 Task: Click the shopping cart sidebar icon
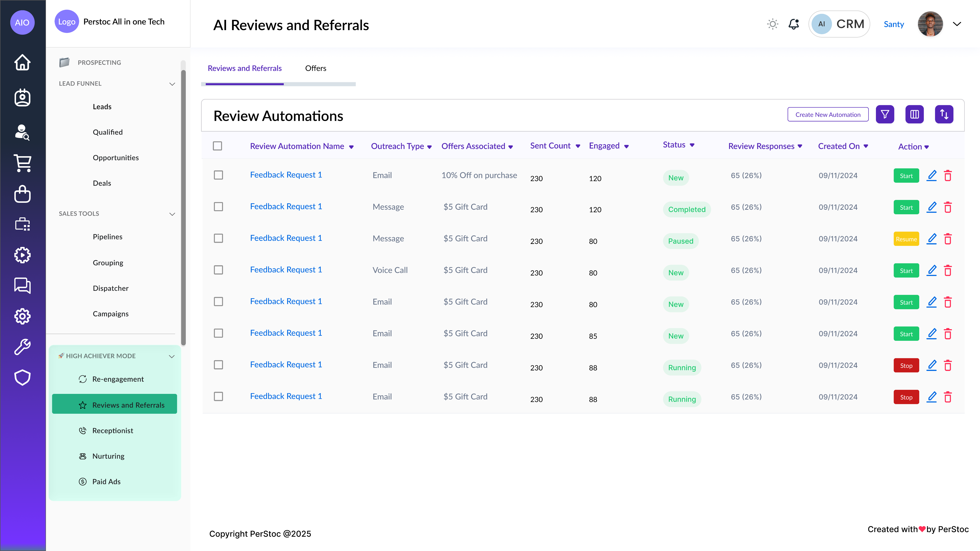tap(22, 164)
